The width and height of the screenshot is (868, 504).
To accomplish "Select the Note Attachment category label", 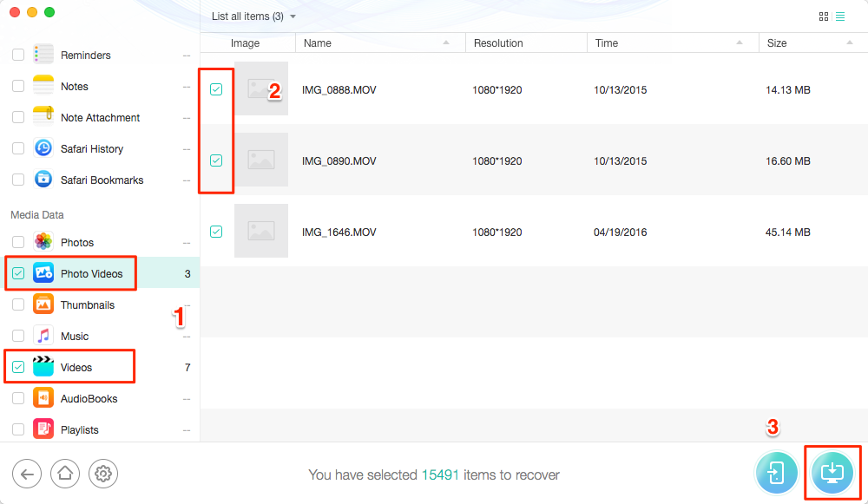I will [100, 118].
